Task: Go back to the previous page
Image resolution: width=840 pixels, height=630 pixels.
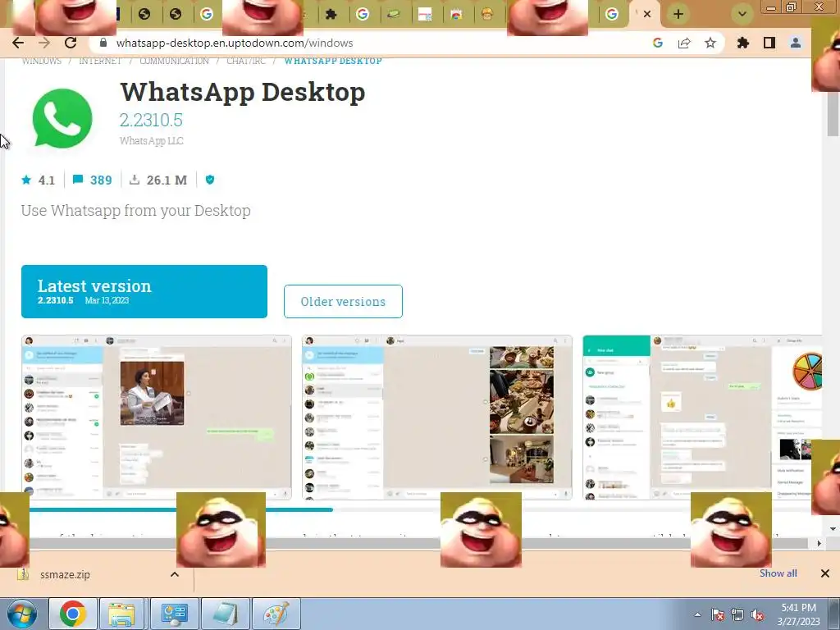Action: tap(18, 43)
